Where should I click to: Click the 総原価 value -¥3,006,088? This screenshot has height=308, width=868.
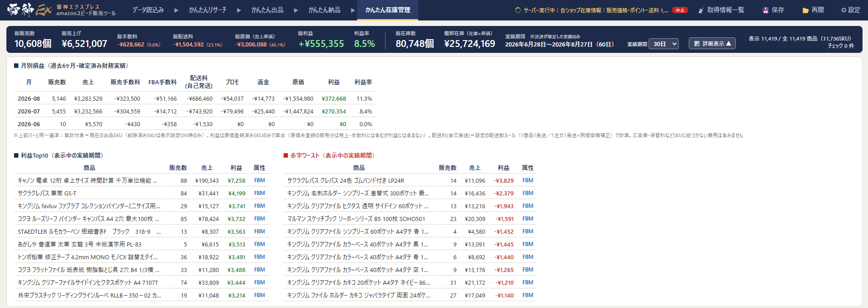[x=251, y=45]
